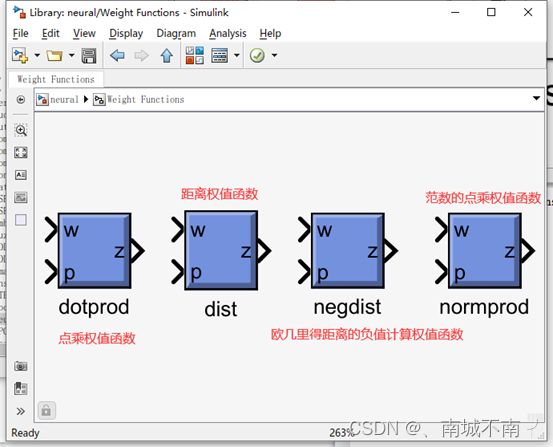Open the New Model dropdown arrow
This screenshot has width=553, height=447.
pos(37,55)
